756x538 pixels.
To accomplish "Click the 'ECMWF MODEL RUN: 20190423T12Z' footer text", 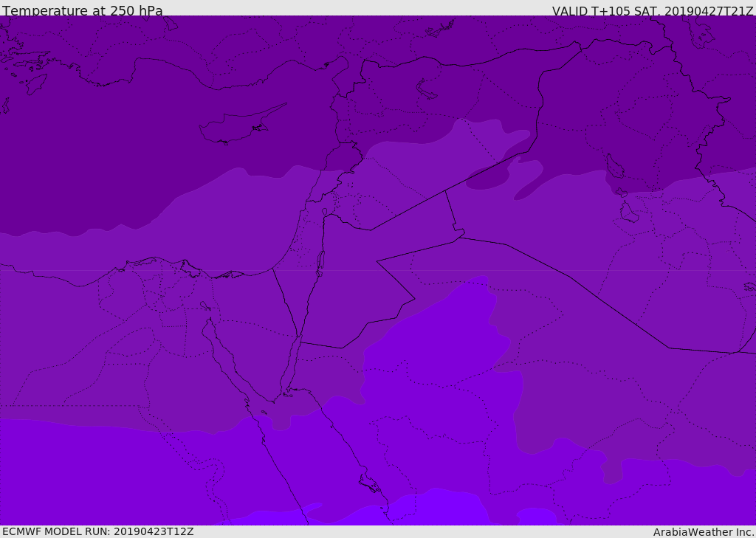I will pos(98,531).
